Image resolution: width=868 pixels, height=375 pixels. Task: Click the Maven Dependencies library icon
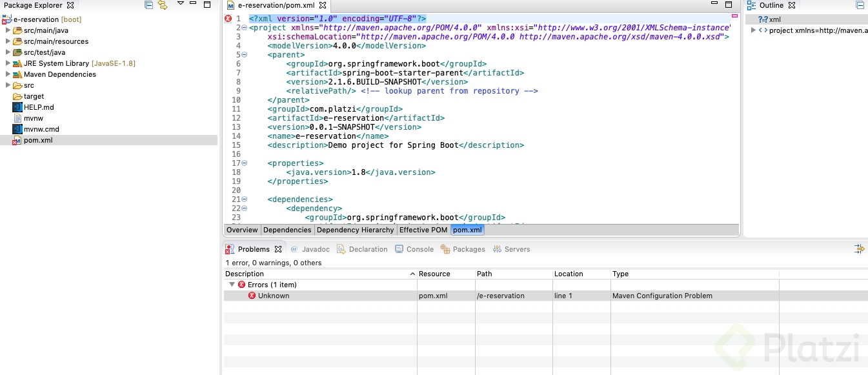(17, 74)
